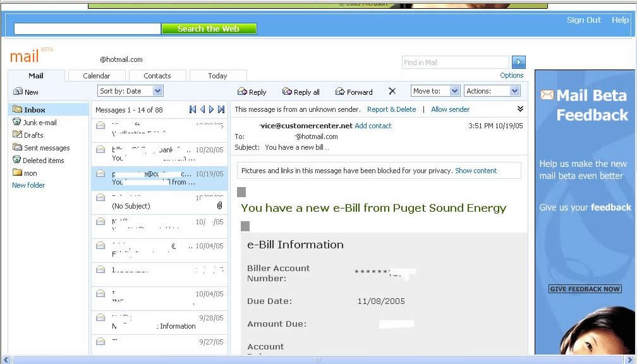Click the Due Date value 11/08/2005
The width and height of the screenshot is (637, 364).
(x=381, y=301)
